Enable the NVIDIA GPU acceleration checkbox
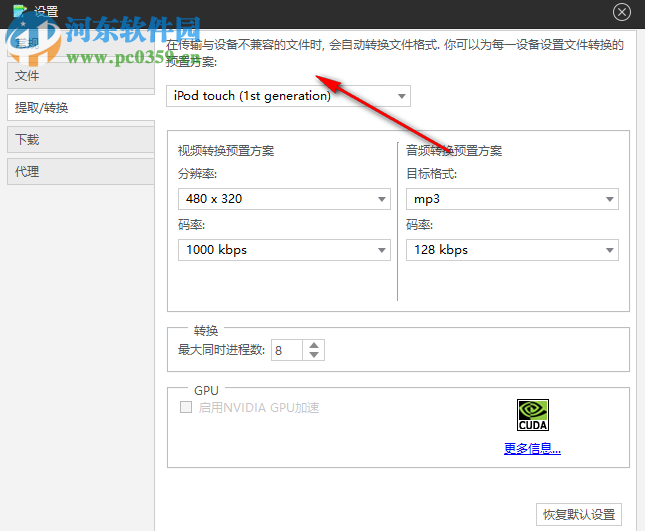Screen dimensions: 645x531 pyautogui.click(x=186, y=407)
